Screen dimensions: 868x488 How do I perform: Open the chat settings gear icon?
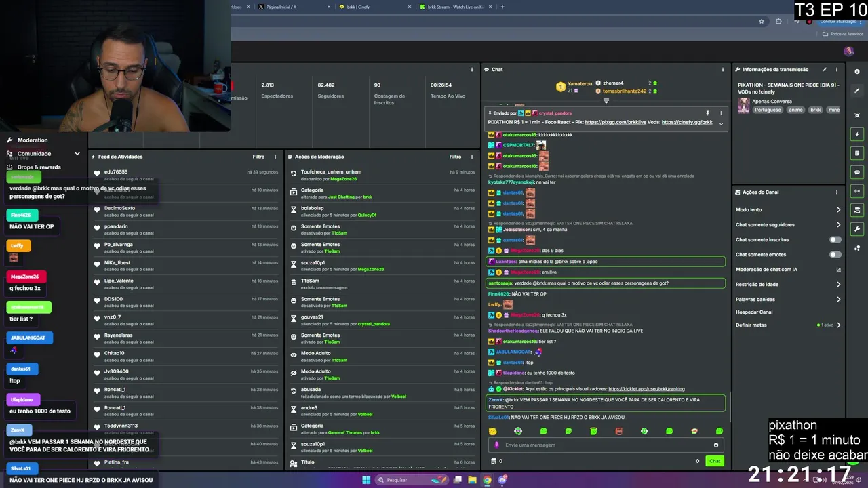(x=697, y=461)
